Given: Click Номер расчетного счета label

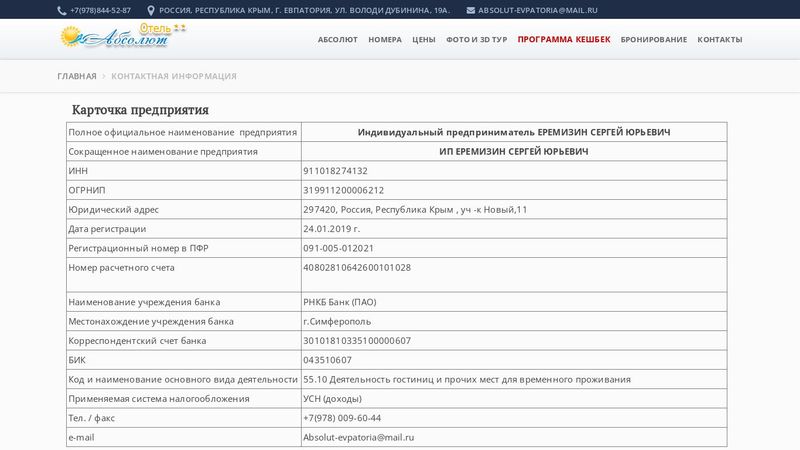Looking at the screenshot, I should tap(121, 268).
